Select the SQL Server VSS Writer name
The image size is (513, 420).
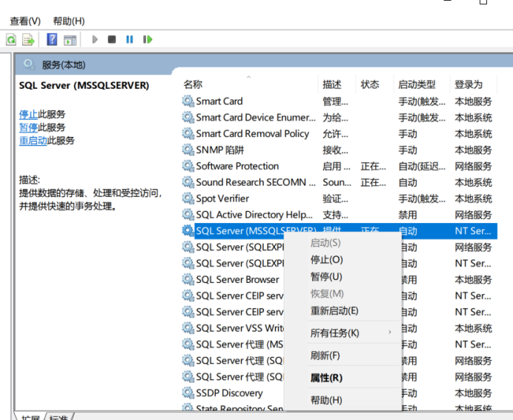pos(239,328)
